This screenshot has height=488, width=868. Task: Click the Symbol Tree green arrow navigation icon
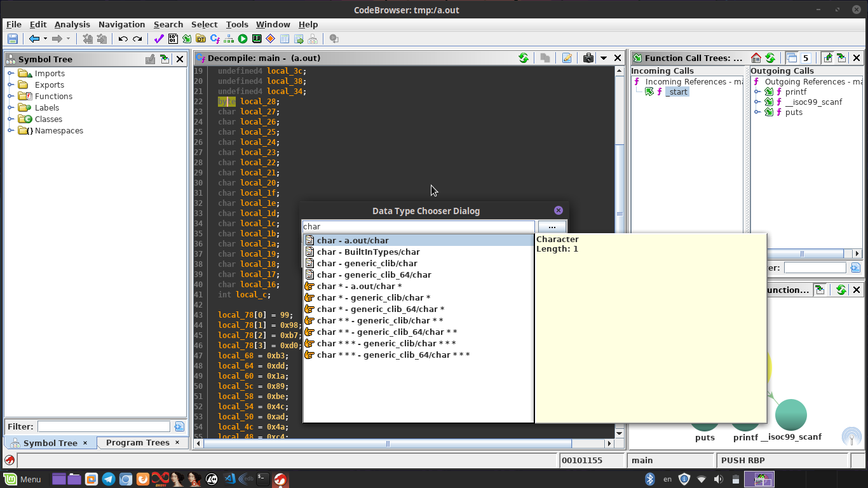[x=165, y=59]
